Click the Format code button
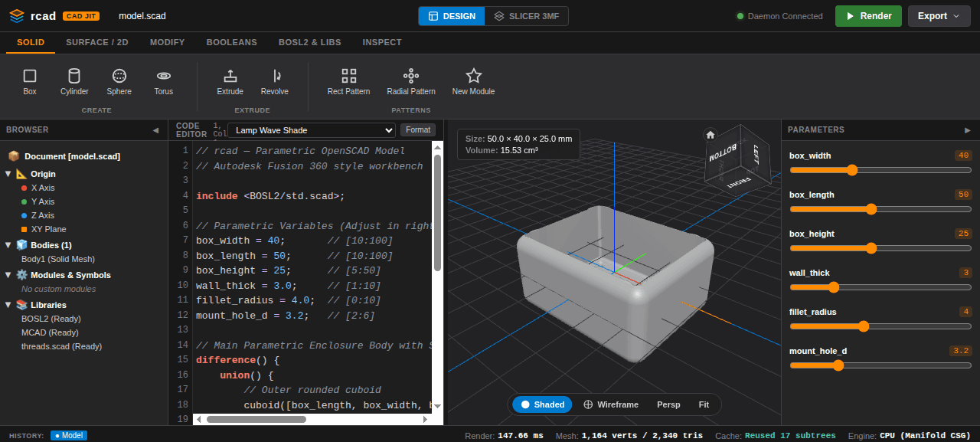The image size is (980, 442). 418,130
